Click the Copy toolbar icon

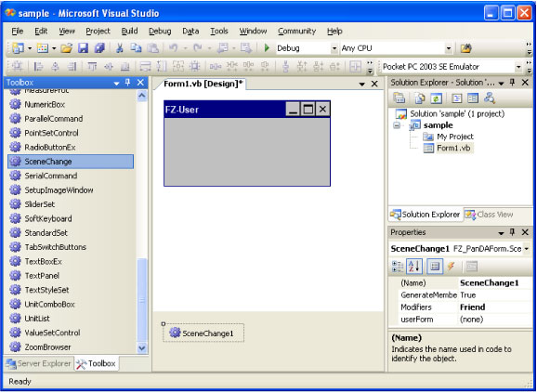point(136,48)
